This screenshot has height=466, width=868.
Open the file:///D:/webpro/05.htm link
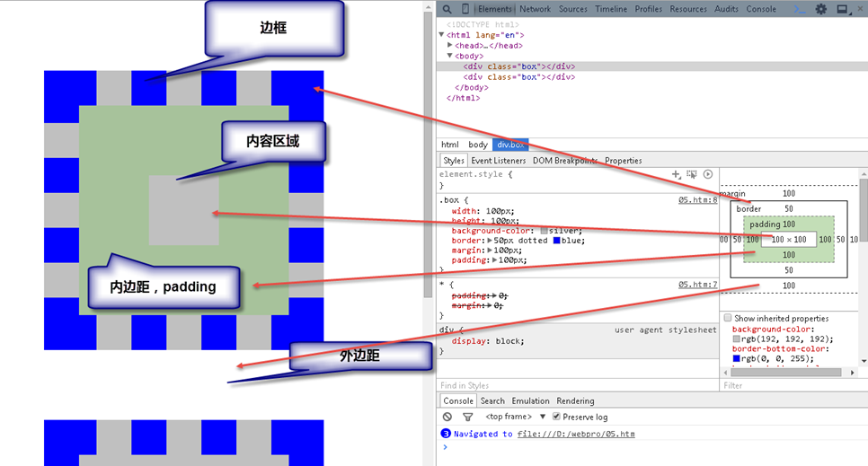[576, 434]
